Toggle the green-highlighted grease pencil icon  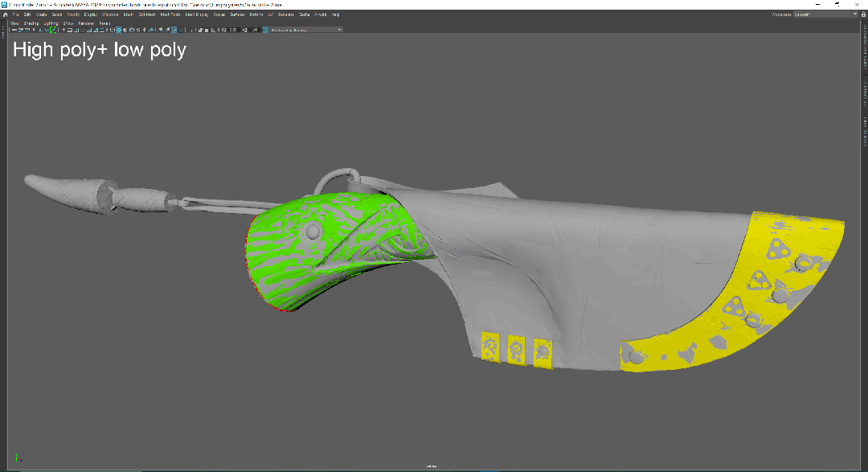[54, 30]
